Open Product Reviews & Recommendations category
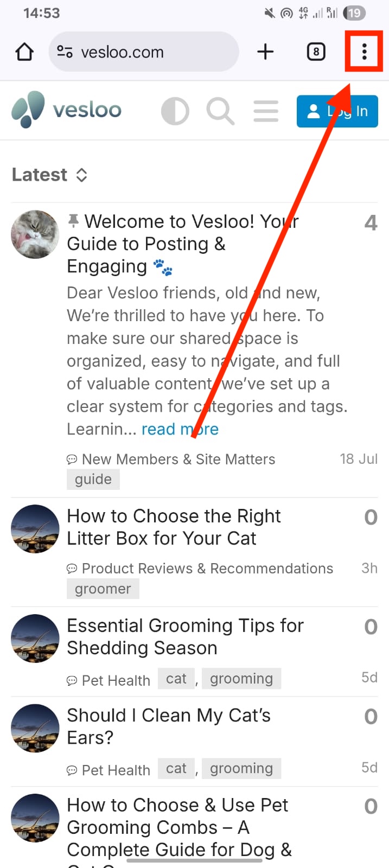 point(200,569)
